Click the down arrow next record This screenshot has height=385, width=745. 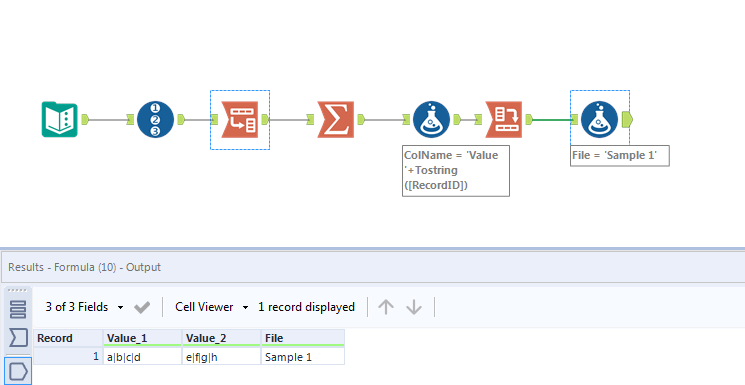point(414,307)
